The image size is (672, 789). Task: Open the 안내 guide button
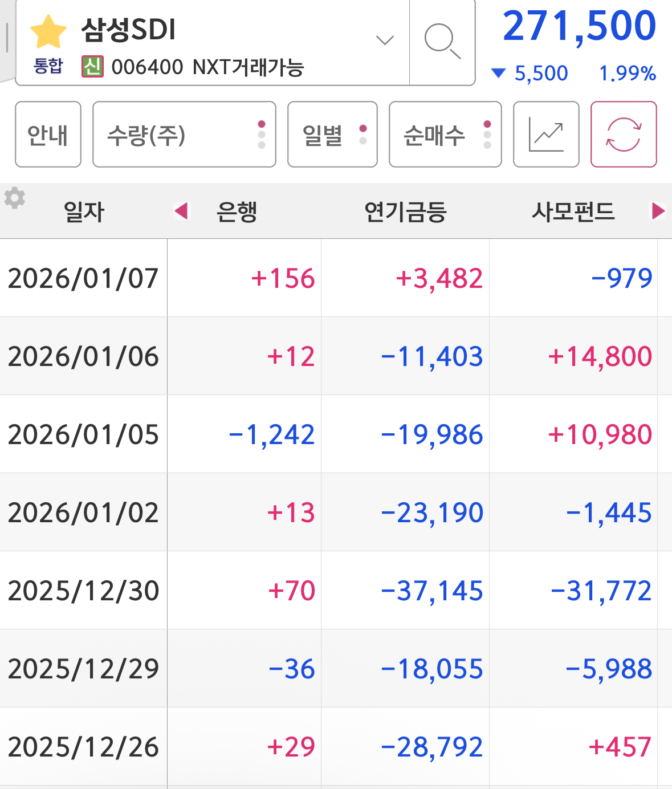click(x=48, y=135)
